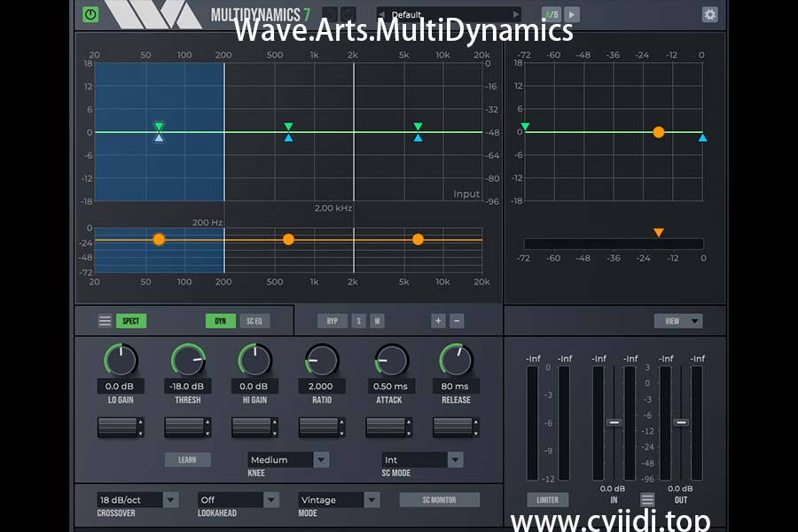Add a band with plus button
Image resolution: width=798 pixels, height=532 pixels.
[x=438, y=321]
